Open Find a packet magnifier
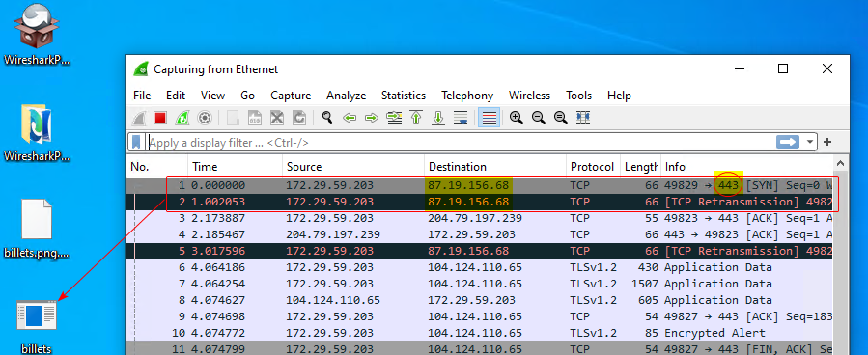Viewport: 868px width, 355px height. pyautogui.click(x=327, y=118)
